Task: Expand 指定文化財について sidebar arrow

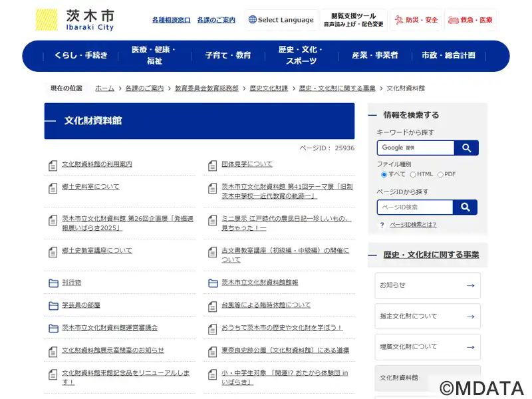Action: (470, 317)
